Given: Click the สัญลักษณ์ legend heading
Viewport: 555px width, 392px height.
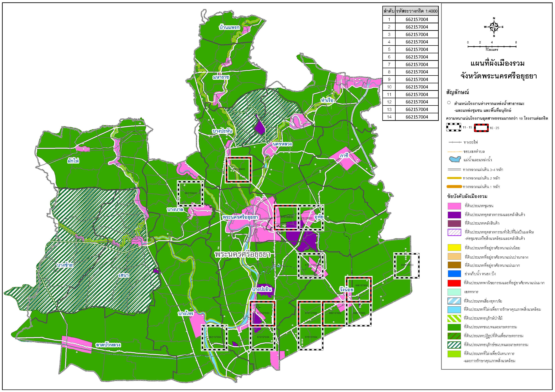Looking at the screenshot, I should (x=457, y=92).
